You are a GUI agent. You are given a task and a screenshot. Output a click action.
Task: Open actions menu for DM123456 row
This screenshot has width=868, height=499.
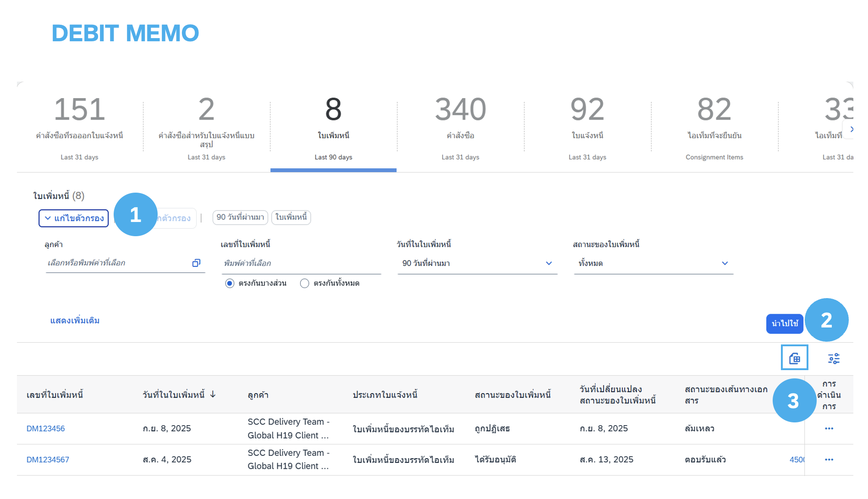pos(829,428)
